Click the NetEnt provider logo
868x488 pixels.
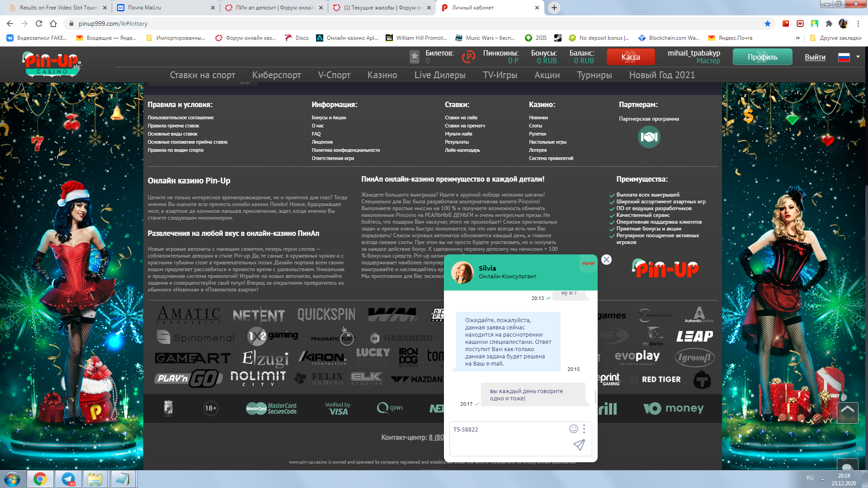[259, 315]
